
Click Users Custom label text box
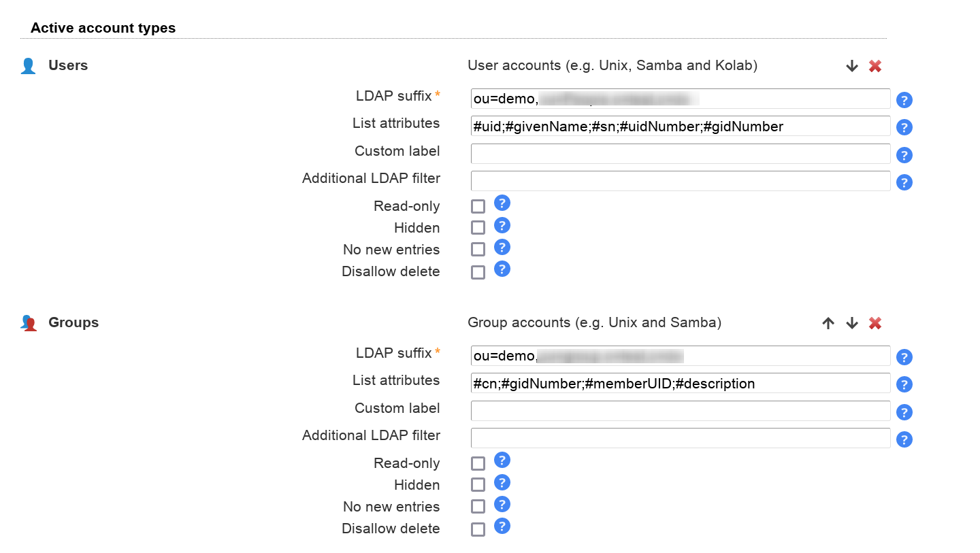[680, 154]
